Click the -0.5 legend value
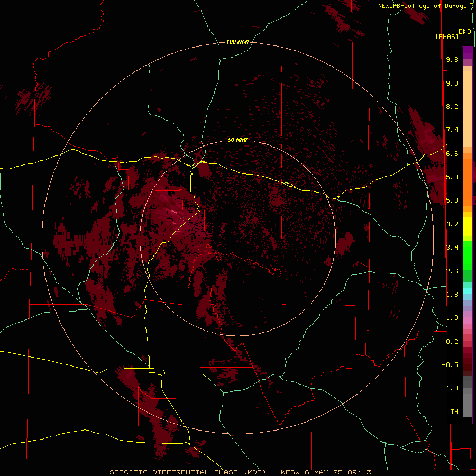 pyautogui.click(x=450, y=364)
